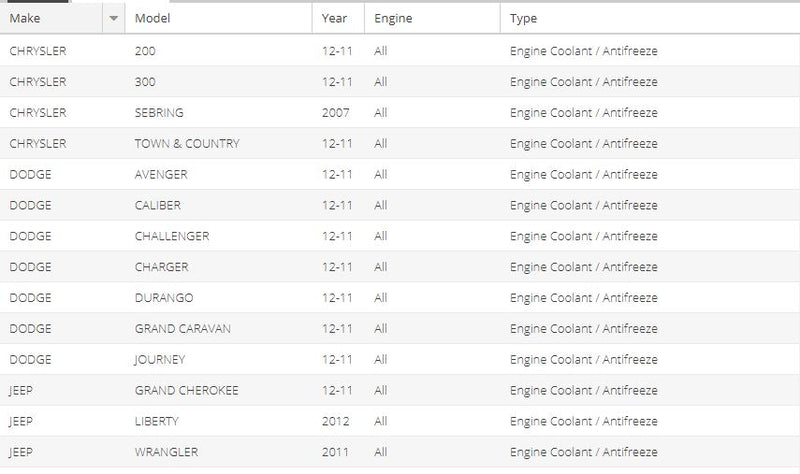Select the Dodge Journey model cell
This screenshot has height=474, width=800.
coord(218,359)
